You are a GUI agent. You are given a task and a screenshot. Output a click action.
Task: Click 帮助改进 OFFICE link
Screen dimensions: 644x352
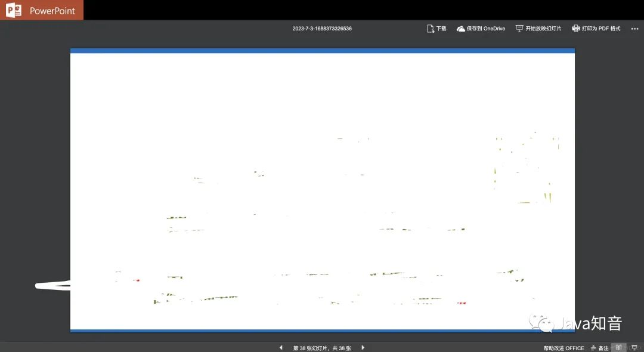563,348
